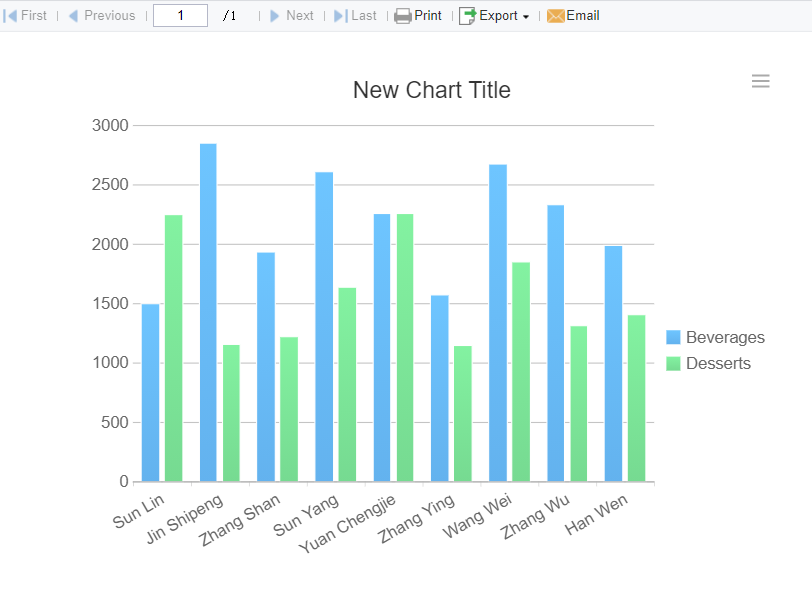
Task: Click the 'Han Wen' axis label
Action: point(596,514)
